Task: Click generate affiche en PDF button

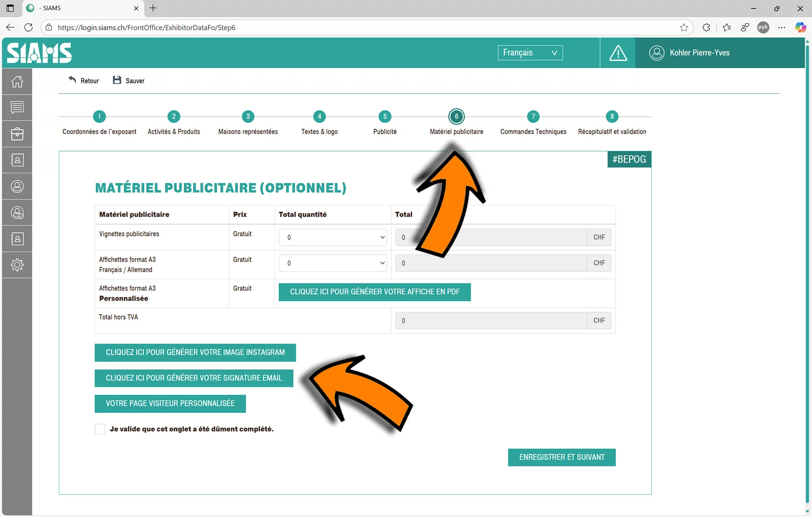Action: [374, 292]
